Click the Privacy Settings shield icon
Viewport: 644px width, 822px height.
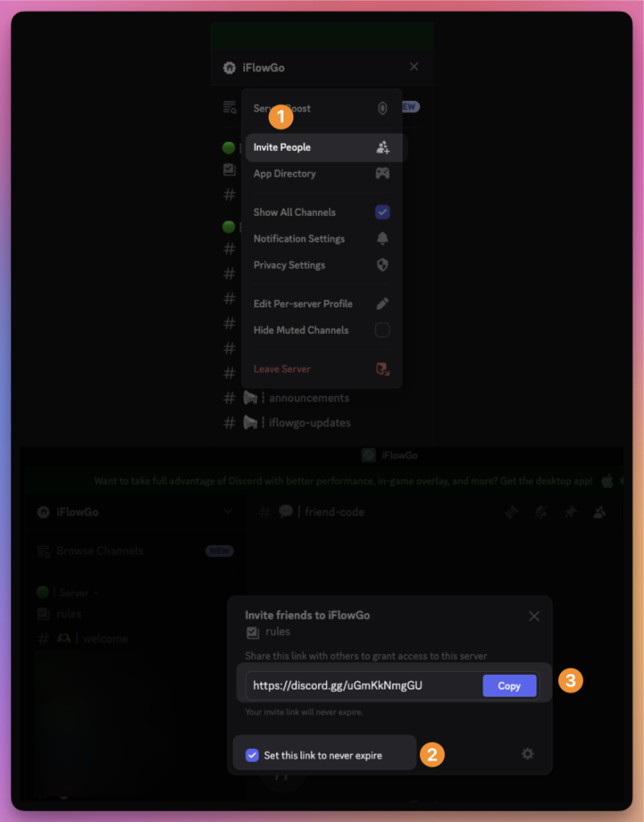click(382, 265)
